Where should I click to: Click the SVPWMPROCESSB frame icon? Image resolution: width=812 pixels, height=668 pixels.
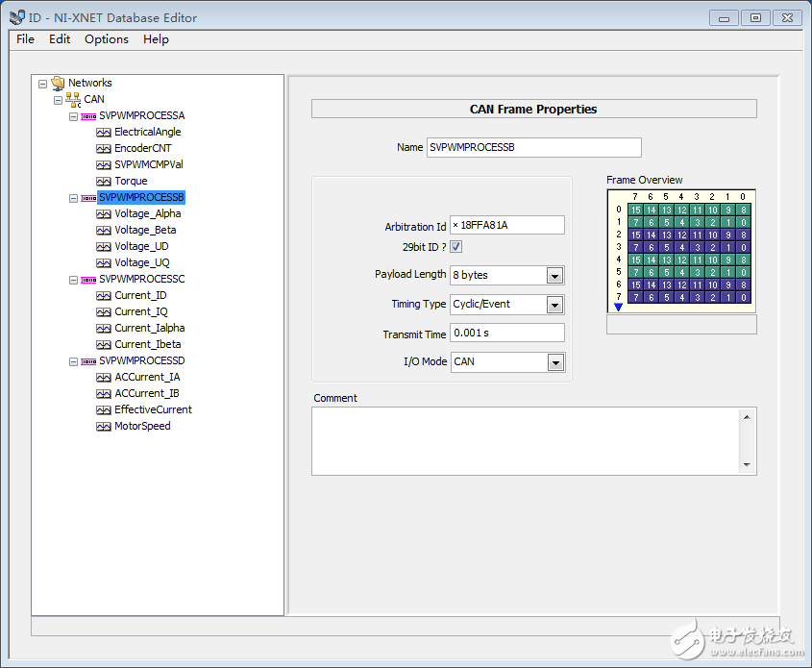(x=88, y=198)
